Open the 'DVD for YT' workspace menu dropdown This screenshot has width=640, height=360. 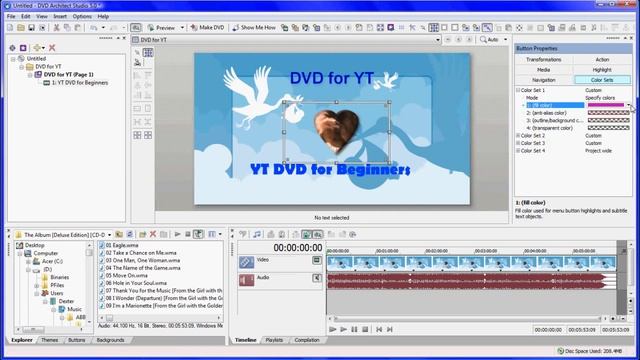[438, 40]
